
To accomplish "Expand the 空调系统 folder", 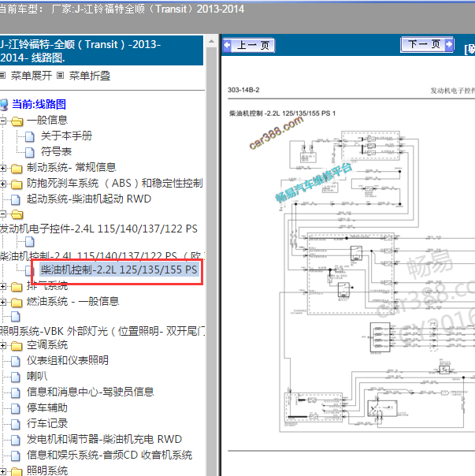I will (x=2, y=345).
